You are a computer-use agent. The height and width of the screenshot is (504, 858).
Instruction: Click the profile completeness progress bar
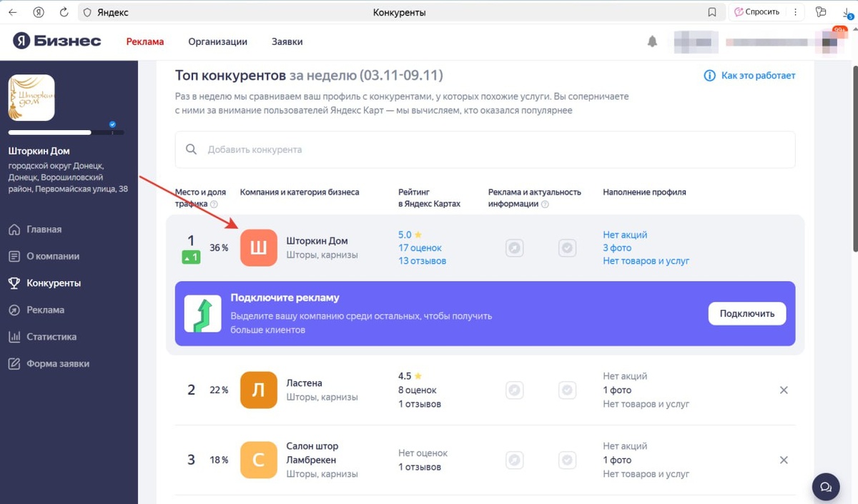66,132
